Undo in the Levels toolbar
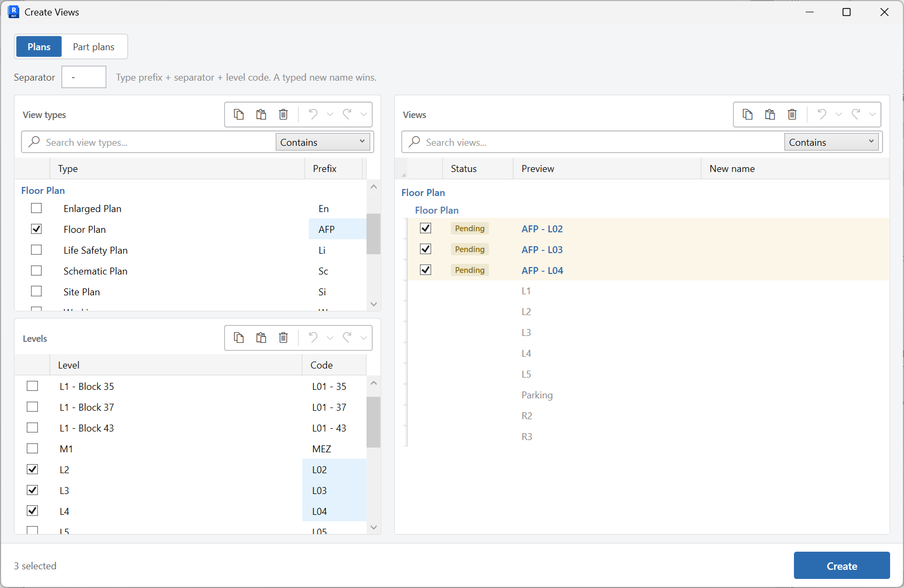 (314, 338)
